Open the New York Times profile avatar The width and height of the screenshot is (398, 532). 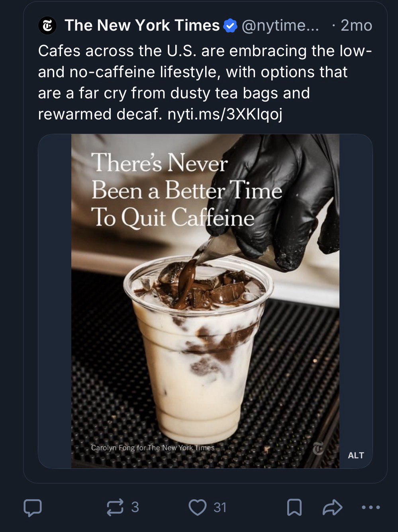click(47, 25)
